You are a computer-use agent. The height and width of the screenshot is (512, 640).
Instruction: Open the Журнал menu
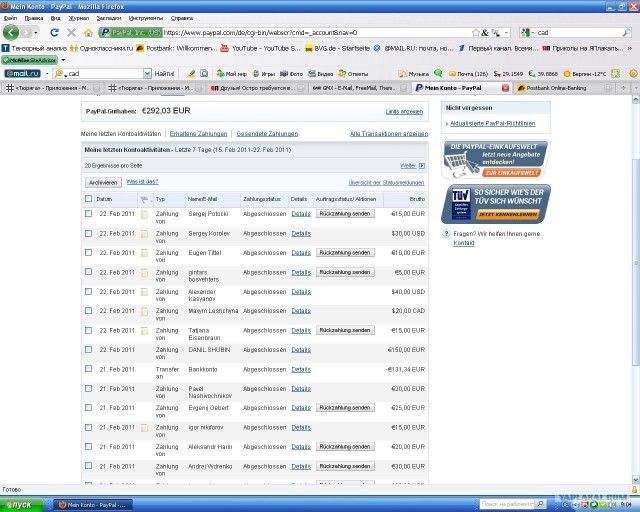tap(78, 18)
